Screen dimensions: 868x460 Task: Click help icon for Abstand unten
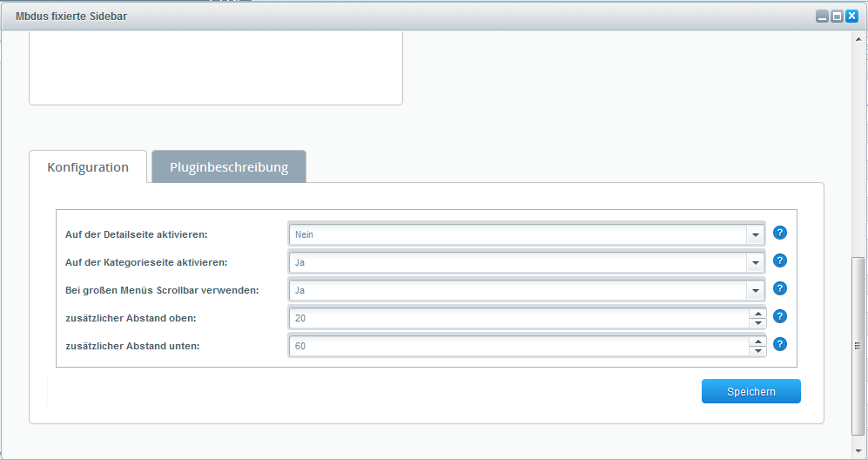(780, 344)
